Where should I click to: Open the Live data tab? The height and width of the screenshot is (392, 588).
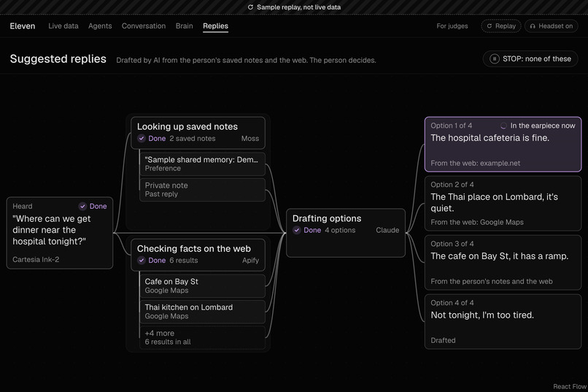click(x=63, y=26)
